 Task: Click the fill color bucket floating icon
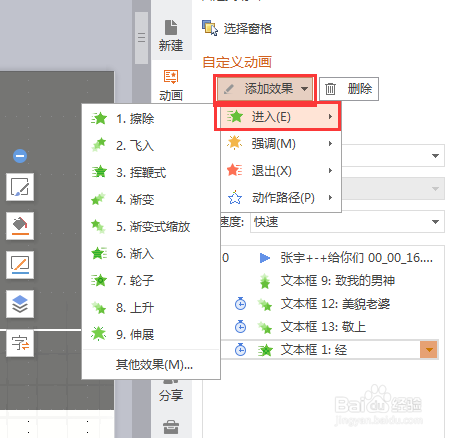click(20, 226)
